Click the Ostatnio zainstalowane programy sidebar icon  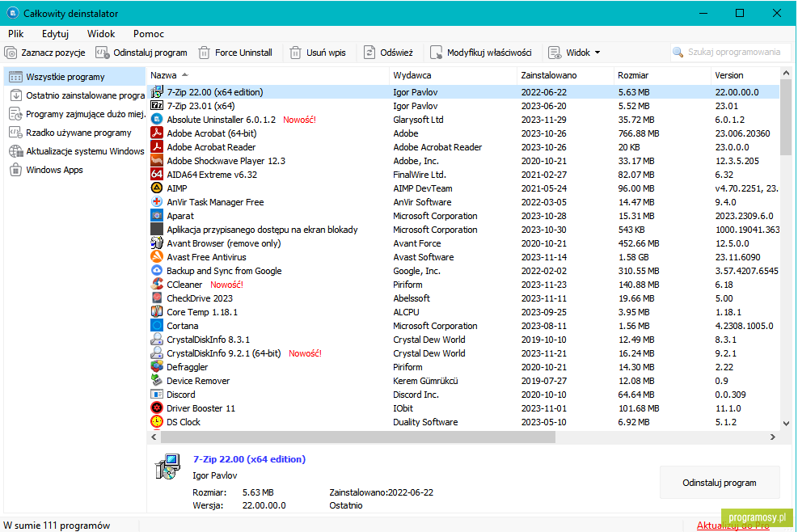(x=16, y=95)
